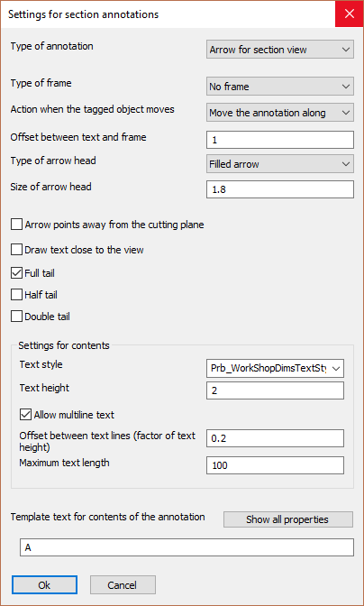
Task: Open the Text style dropdown
Action: pyautogui.click(x=275, y=368)
